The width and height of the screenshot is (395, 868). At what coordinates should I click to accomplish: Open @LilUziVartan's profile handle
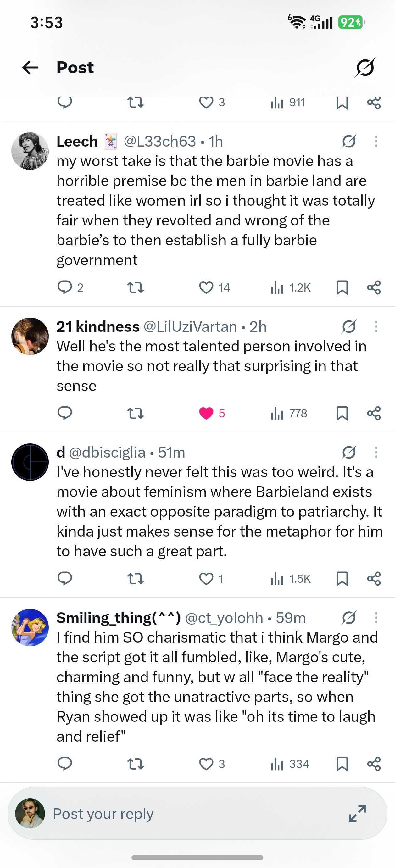click(190, 326)
